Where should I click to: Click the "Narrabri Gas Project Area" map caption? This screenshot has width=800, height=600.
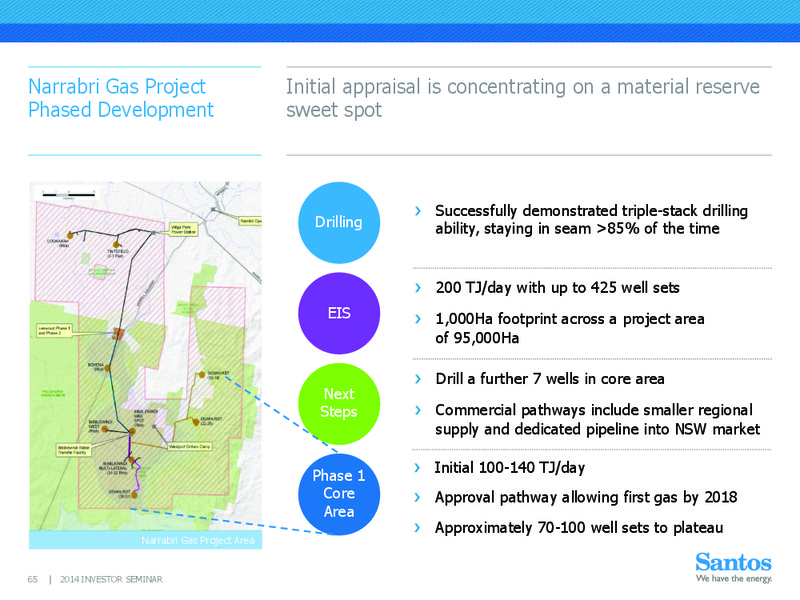[x=197, y=541]
